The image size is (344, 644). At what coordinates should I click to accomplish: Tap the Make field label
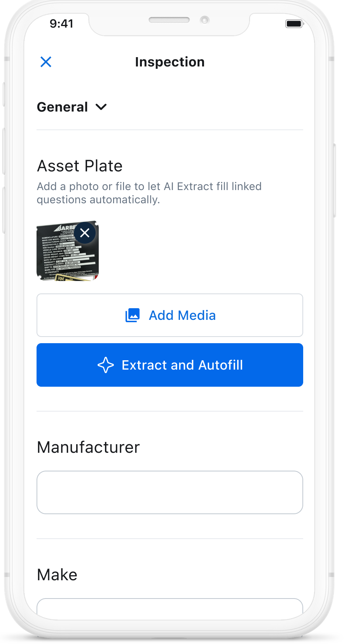coord(57,575)
